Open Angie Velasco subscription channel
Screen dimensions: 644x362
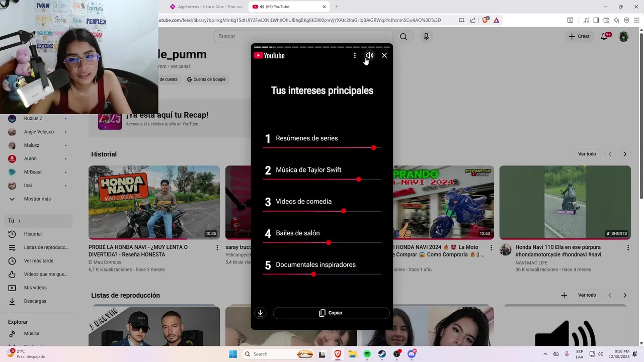[x=38, y=132]
